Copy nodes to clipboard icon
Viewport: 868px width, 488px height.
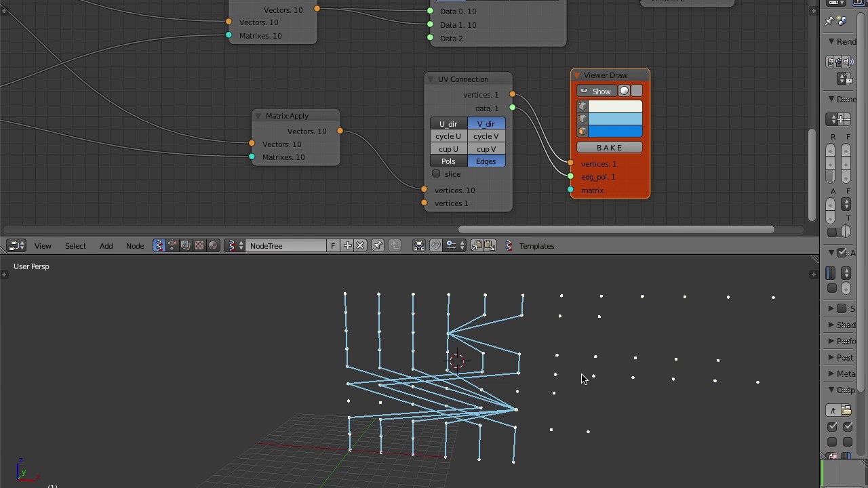pyautogui.click(x=477, y=246)
